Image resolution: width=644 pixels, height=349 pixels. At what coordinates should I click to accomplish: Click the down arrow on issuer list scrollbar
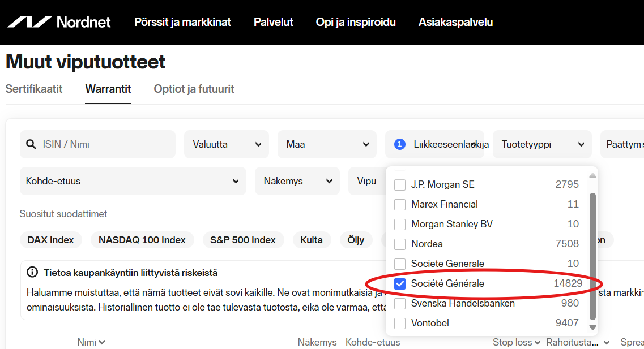[593, 328]
